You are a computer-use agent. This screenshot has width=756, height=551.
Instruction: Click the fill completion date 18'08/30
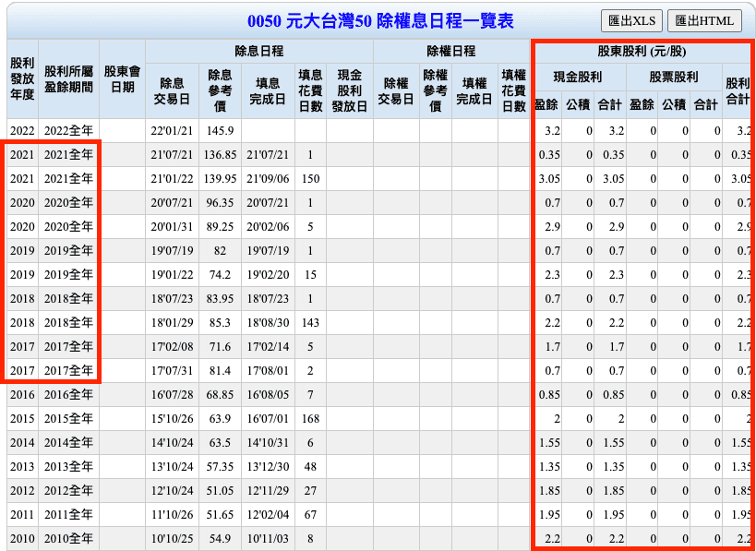coord(268,322)
